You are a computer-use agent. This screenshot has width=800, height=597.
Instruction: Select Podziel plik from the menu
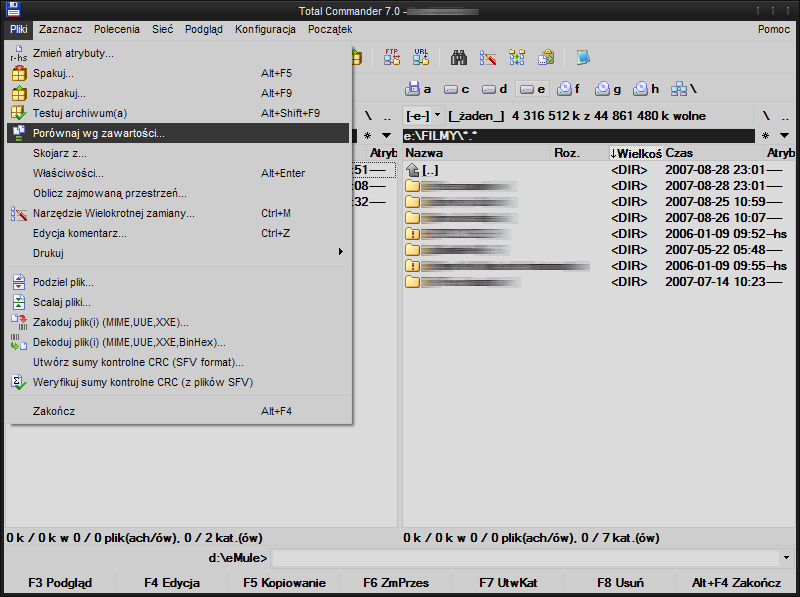click(x=178, y=282)
